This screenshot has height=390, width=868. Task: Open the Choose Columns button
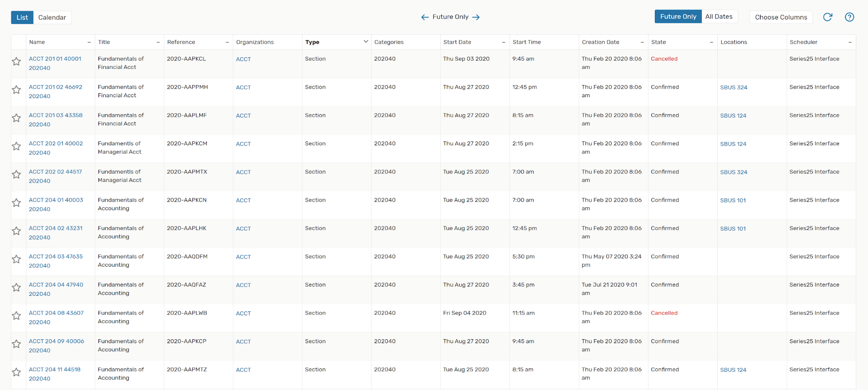coord(781,17)
